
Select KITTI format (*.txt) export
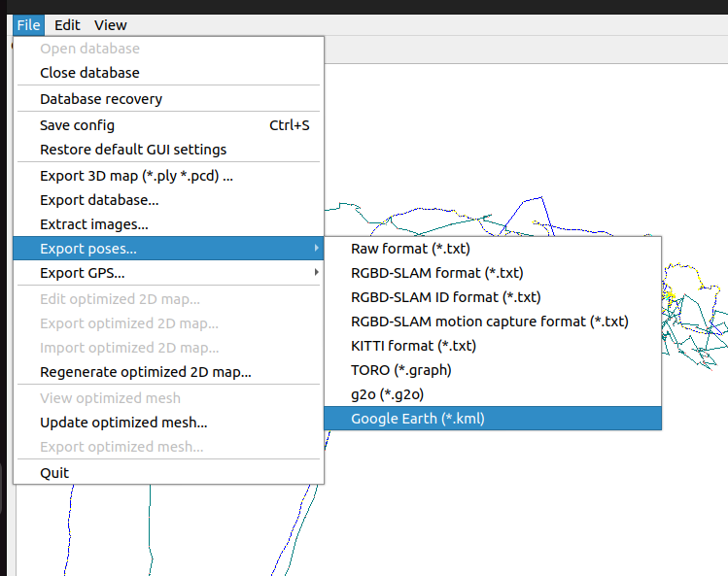[x=413, y=346]
